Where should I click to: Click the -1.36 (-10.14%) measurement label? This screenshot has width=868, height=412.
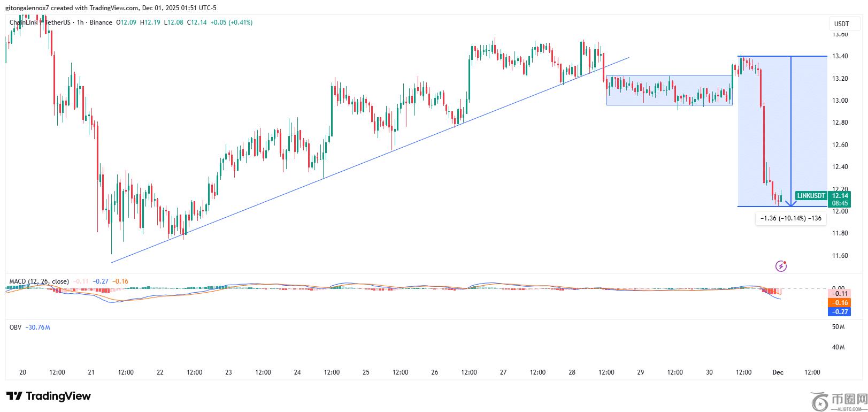790,218
